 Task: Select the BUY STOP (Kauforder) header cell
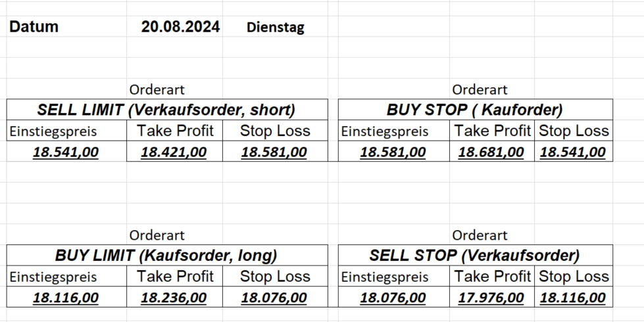point(475,110)
